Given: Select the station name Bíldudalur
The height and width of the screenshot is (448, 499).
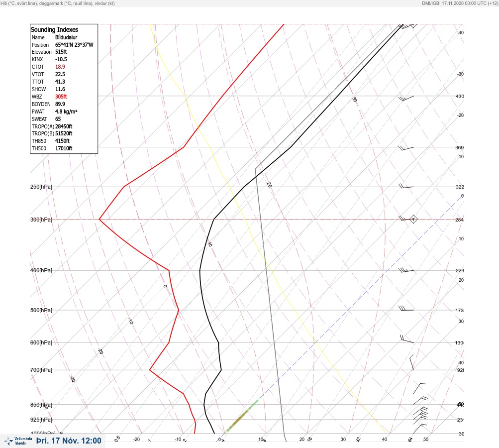Looking at the screenshot, I should [66, 37].
